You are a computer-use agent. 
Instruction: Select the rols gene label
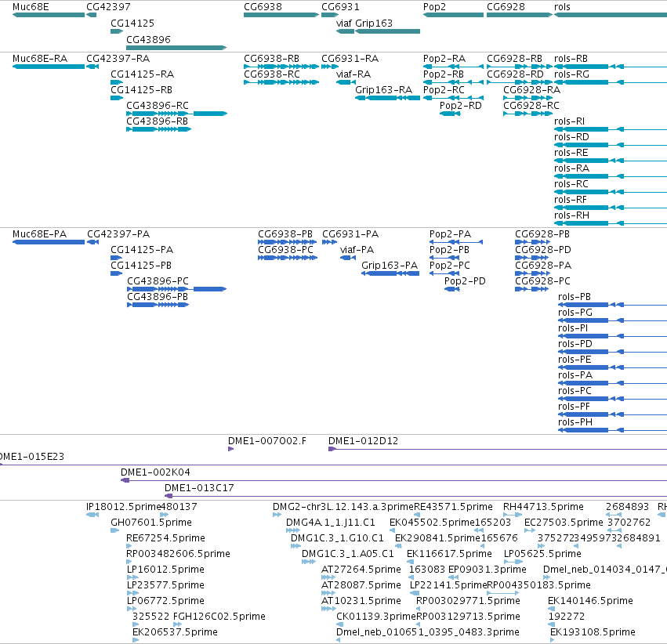(x=562, y=7)
